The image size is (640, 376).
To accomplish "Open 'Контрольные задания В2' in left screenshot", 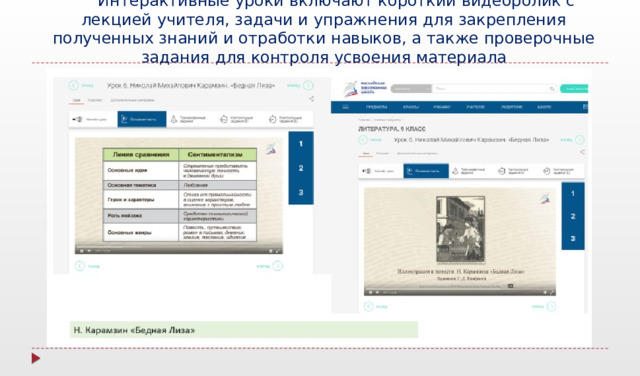I will tap(289, 119).
